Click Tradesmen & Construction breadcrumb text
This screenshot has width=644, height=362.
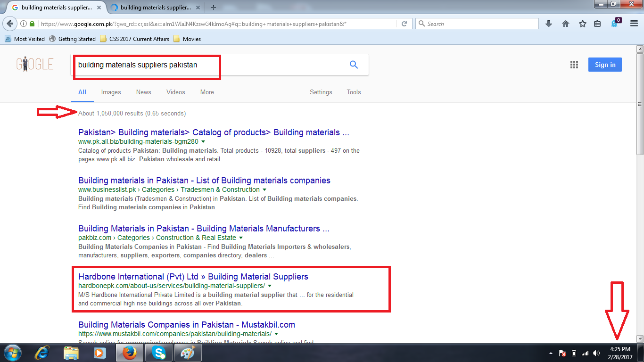pyautogui.click(x=221, y=189)
